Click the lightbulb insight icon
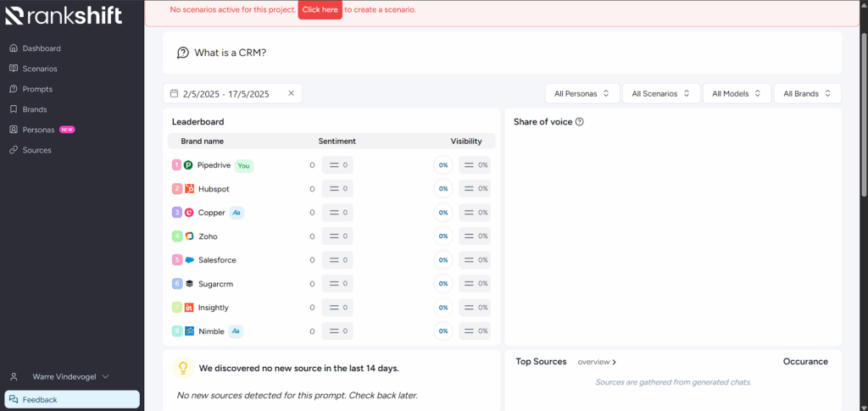The image size is (868, 411). click(182, 368)
